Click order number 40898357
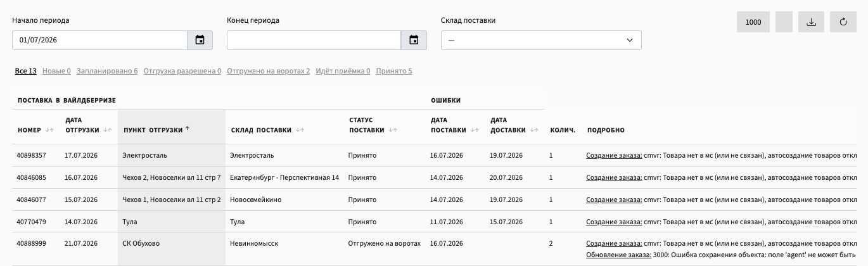The image size is (868, 266). [31, 155]
